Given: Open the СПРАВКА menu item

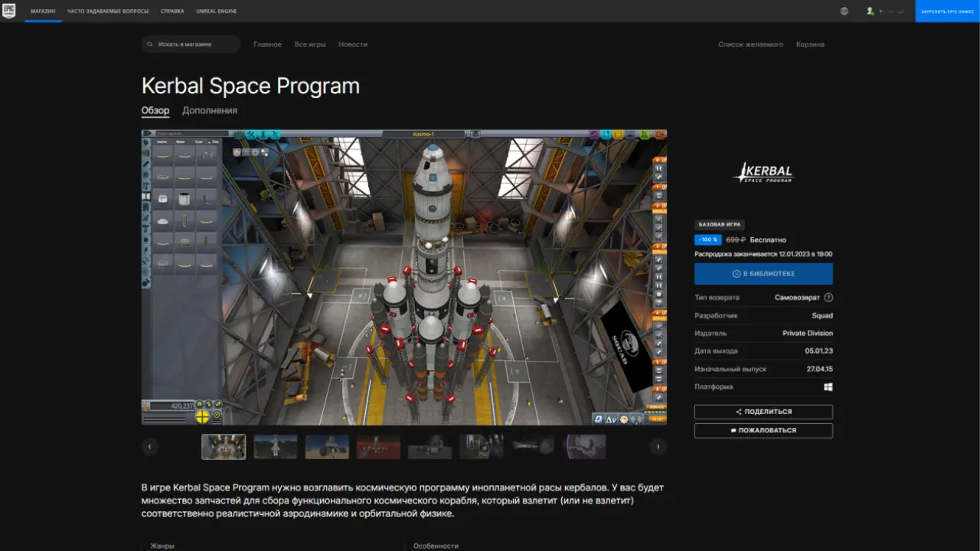Looking at the screenshot, I should (x=172, y=11).
